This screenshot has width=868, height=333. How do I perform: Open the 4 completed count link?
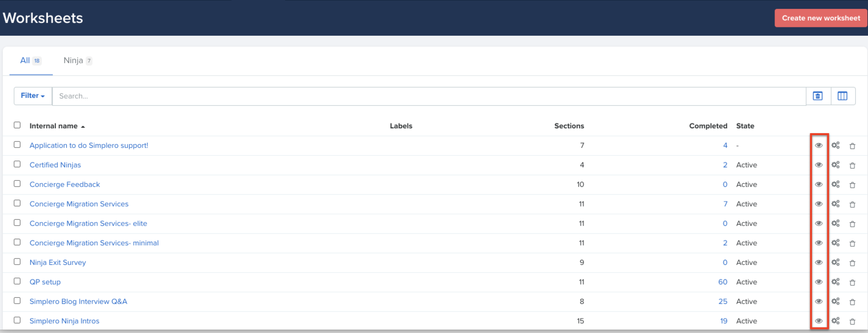[x=725, y=145]
